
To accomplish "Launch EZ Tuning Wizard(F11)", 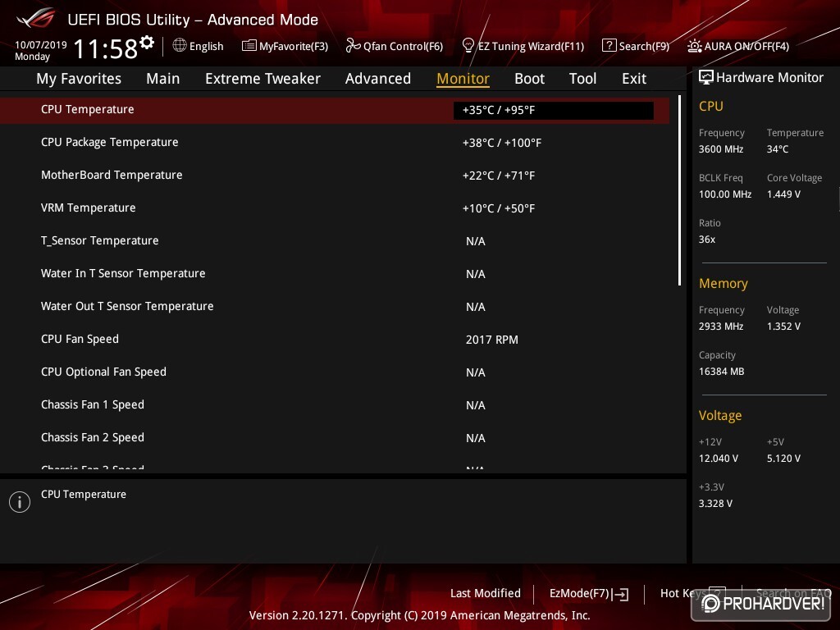I will (531, 46).
